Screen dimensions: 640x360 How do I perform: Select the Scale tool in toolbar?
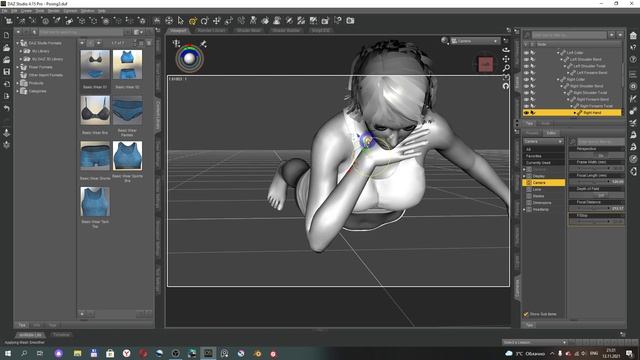(229, 20)
